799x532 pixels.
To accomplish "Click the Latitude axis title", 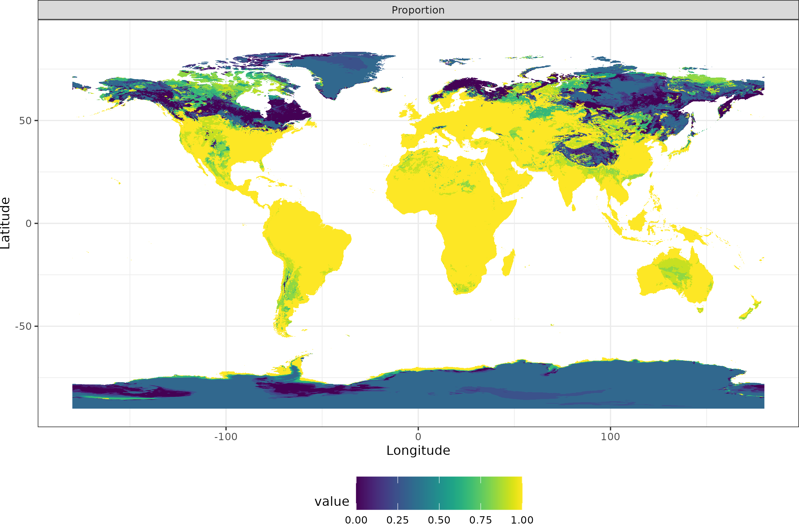I will 5,223.
